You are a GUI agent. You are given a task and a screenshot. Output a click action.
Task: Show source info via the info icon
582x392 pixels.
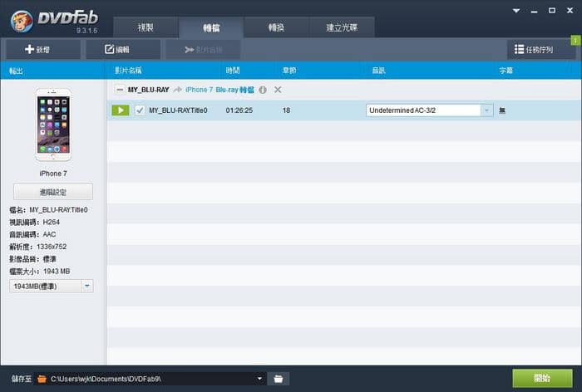(263, 90)
